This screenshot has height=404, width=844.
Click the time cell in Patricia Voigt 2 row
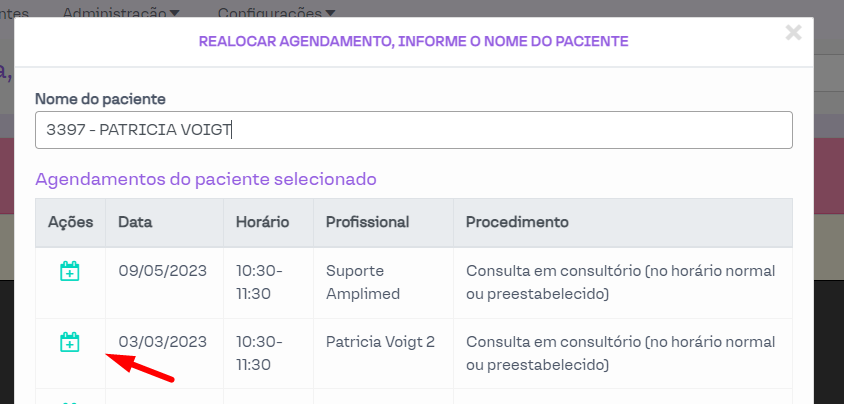point(259,353)
